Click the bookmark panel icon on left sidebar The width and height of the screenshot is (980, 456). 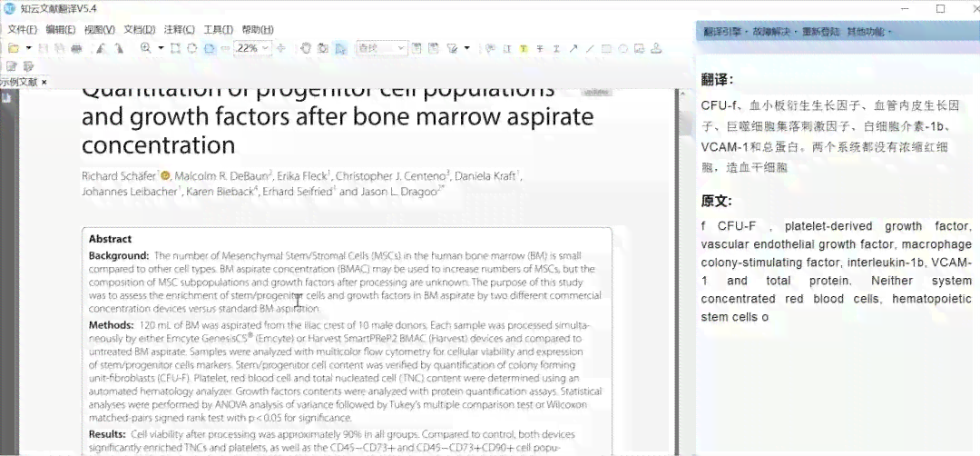tap(6, 98)
